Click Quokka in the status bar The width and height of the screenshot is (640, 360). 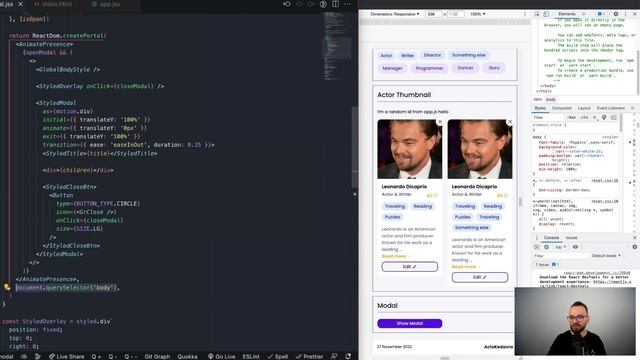coord(187,356)
